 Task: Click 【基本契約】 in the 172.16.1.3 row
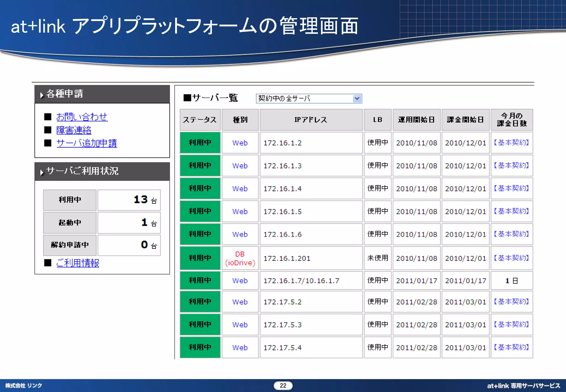[x=512, y=166]
